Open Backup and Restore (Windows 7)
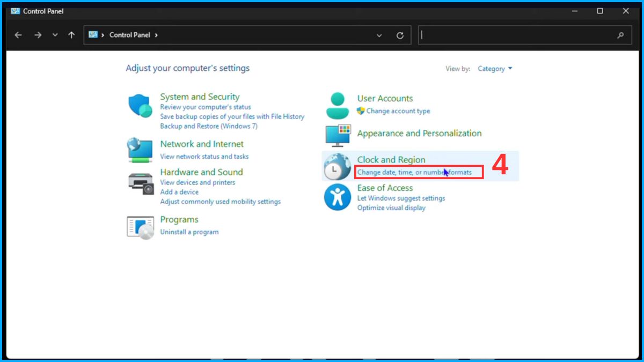This screenshot has width=644, height=362. tap(208, 126)
